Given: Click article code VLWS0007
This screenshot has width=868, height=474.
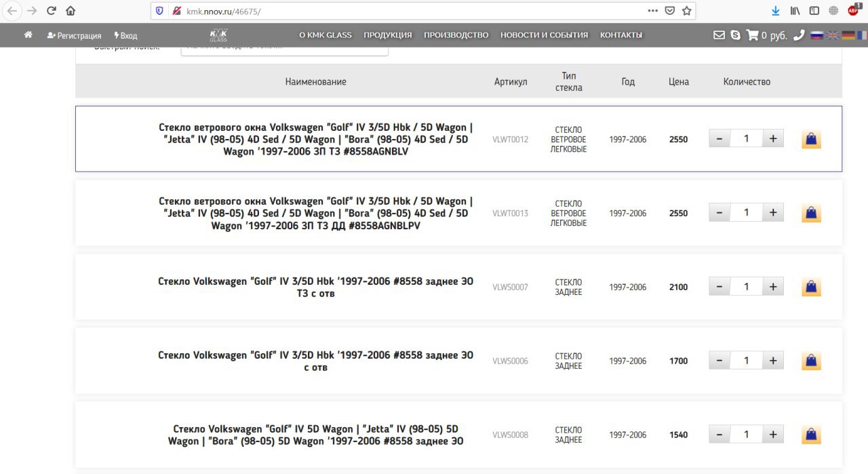Looking at the screenshot, I should click(511, 287).
